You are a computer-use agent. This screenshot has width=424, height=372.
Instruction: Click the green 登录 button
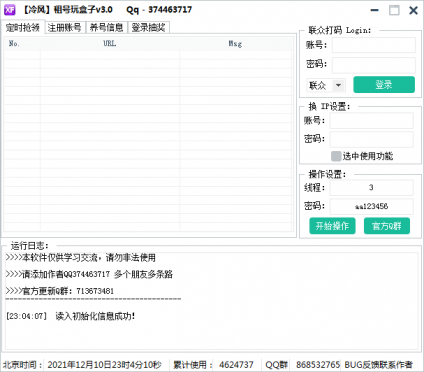click(384, 85)
